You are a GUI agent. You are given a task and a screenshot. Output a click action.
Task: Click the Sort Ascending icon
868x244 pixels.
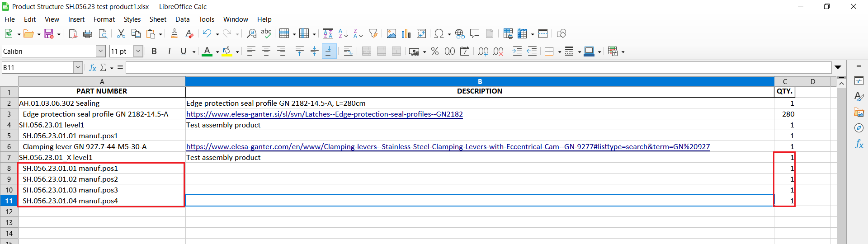tap(343, 34)
